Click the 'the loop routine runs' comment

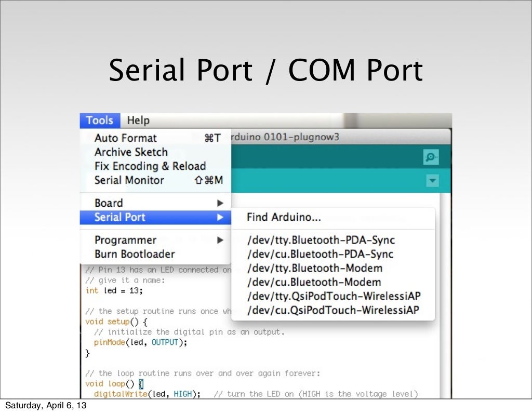(203, 373)
